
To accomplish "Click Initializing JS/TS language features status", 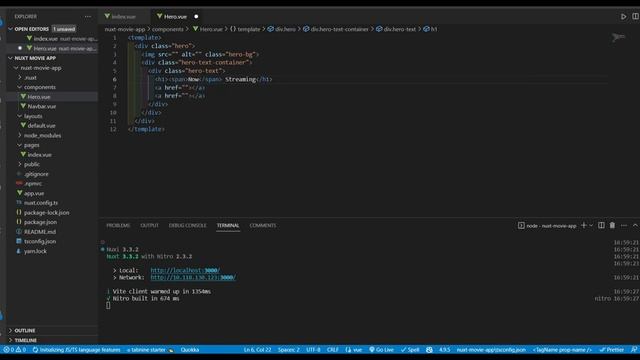I will pos(76,350).
